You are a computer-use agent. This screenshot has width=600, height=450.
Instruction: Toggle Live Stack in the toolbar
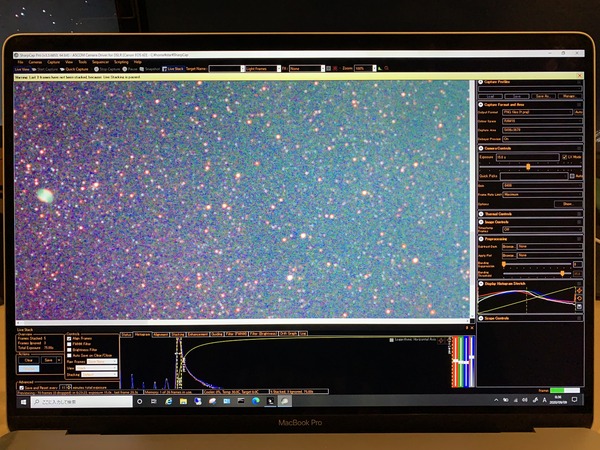[x=173, y=69]
